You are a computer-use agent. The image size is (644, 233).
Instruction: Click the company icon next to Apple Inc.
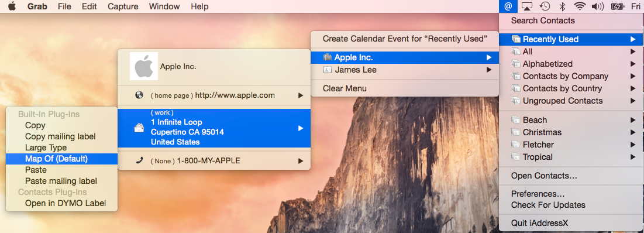[328, 57]
